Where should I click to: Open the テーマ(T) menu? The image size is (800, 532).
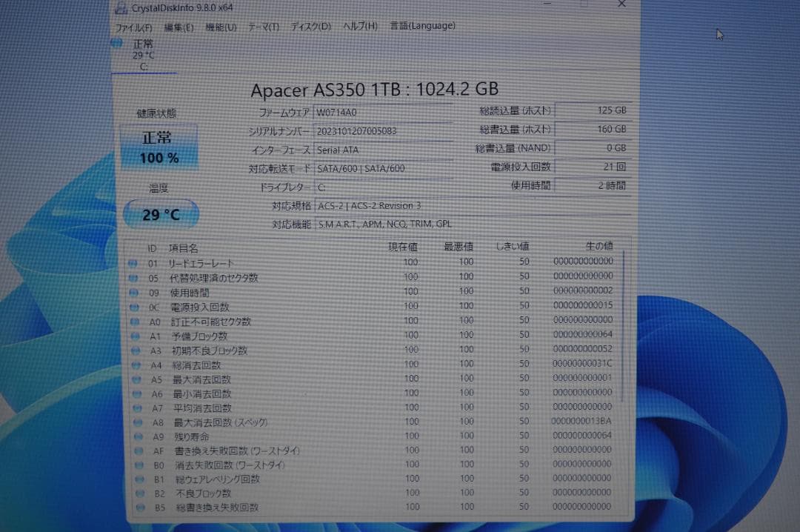click(263, 27)
